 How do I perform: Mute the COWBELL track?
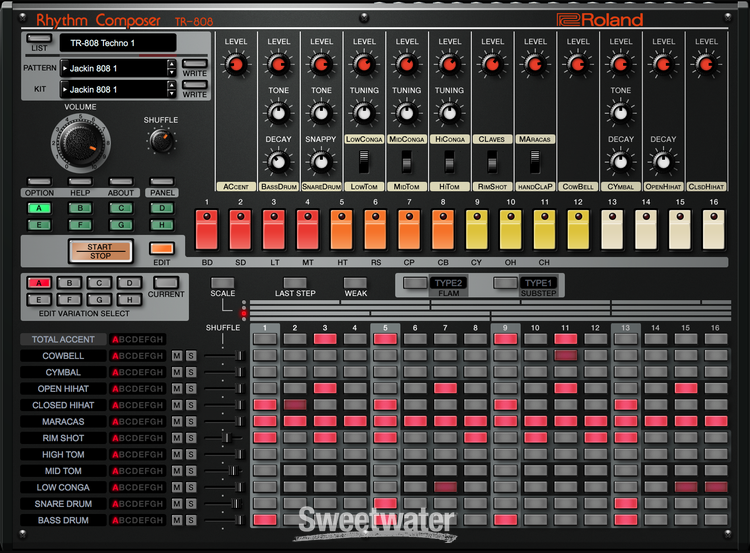pos(177,356)
